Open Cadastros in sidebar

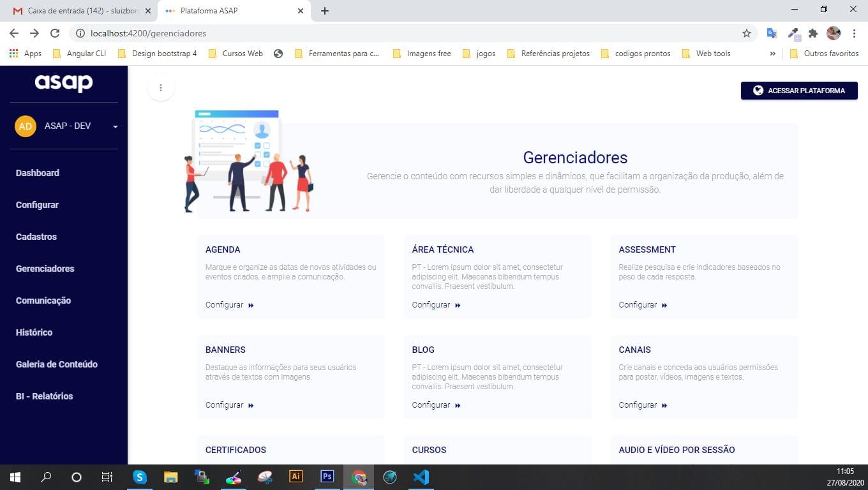36,237
